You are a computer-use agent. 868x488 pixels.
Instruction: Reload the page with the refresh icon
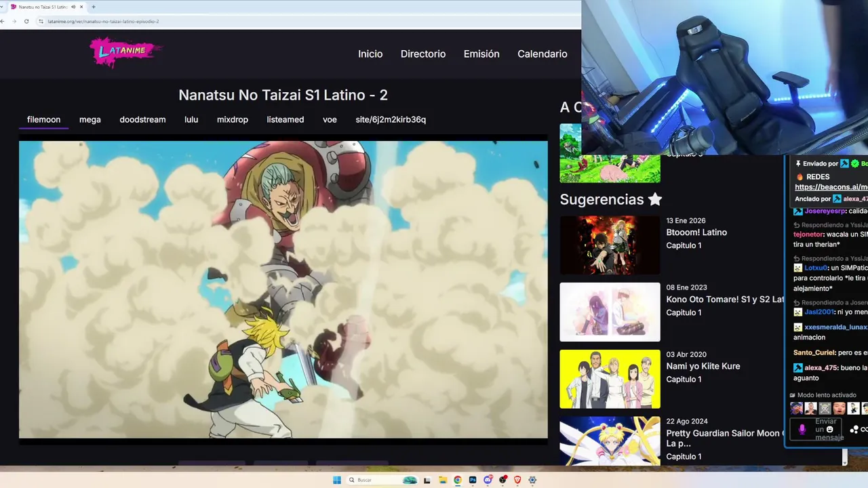[x=26, y=21]
